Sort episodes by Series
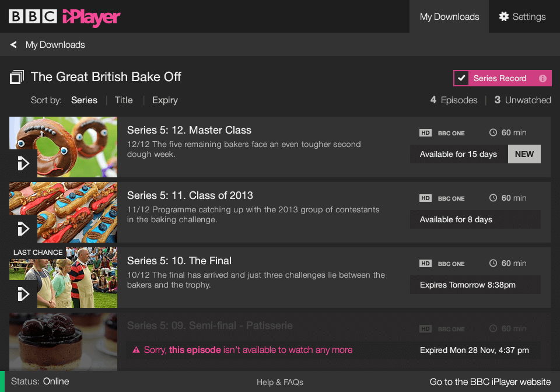The width and height of the screenshot is (560, 392). pyautogui.click(x=84, y=100)
